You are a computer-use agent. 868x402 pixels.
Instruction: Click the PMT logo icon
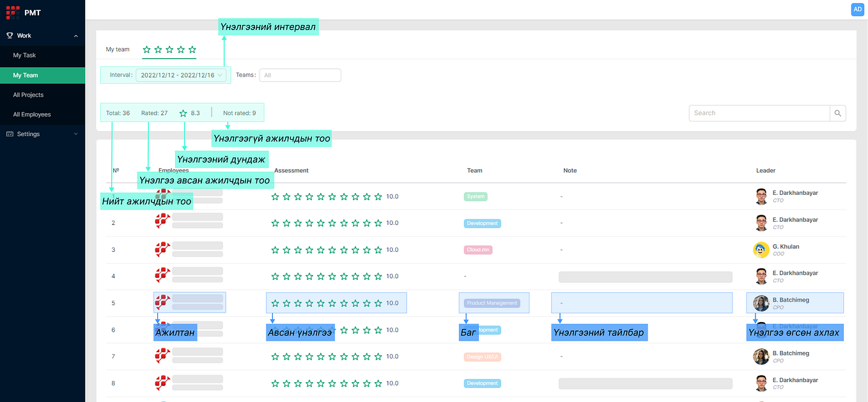(x=13, y=11)
